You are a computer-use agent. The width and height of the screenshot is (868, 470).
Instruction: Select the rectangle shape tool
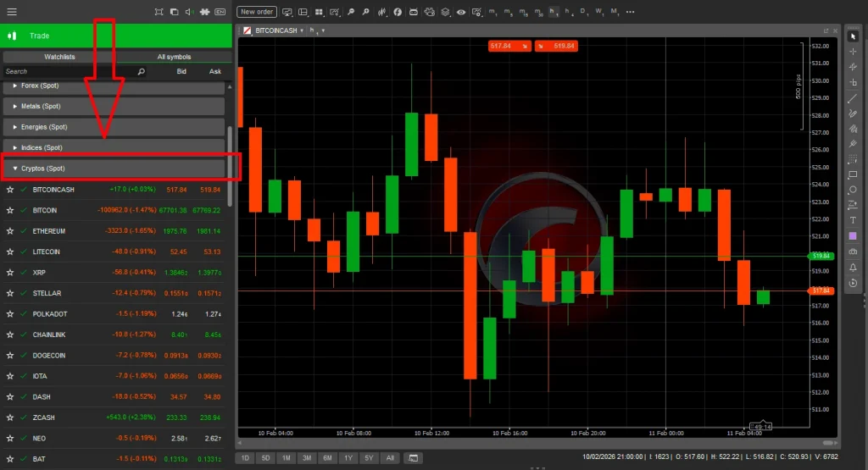coord(853,174)
